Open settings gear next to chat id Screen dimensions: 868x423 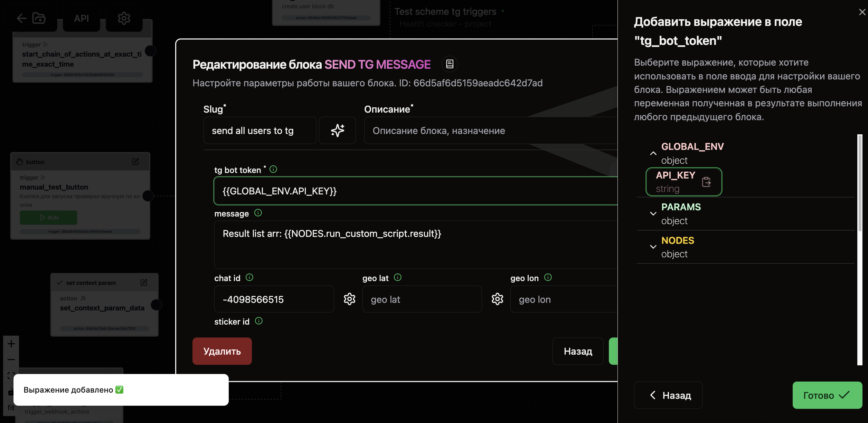tap(349, 299)
